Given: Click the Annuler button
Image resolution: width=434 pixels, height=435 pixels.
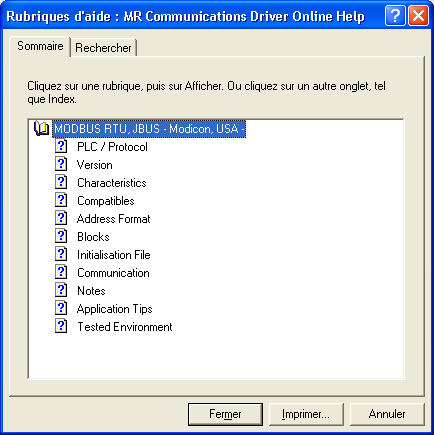Looking at the screenshot, I should [x=387, y=414].
